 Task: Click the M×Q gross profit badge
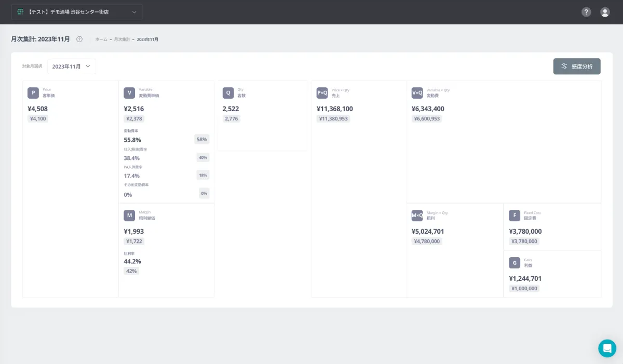pos(417,215)
